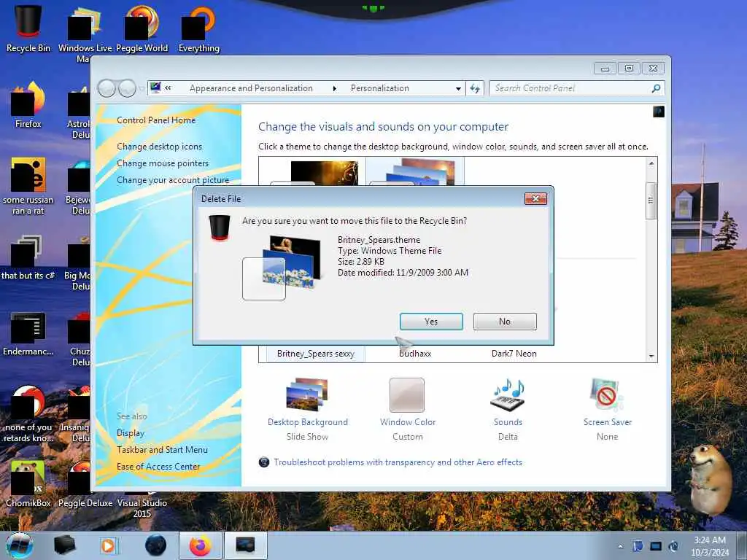Screen dimensions: 747x560
Task: Click Personalization breadcrumb
Action: coord(379,88)
